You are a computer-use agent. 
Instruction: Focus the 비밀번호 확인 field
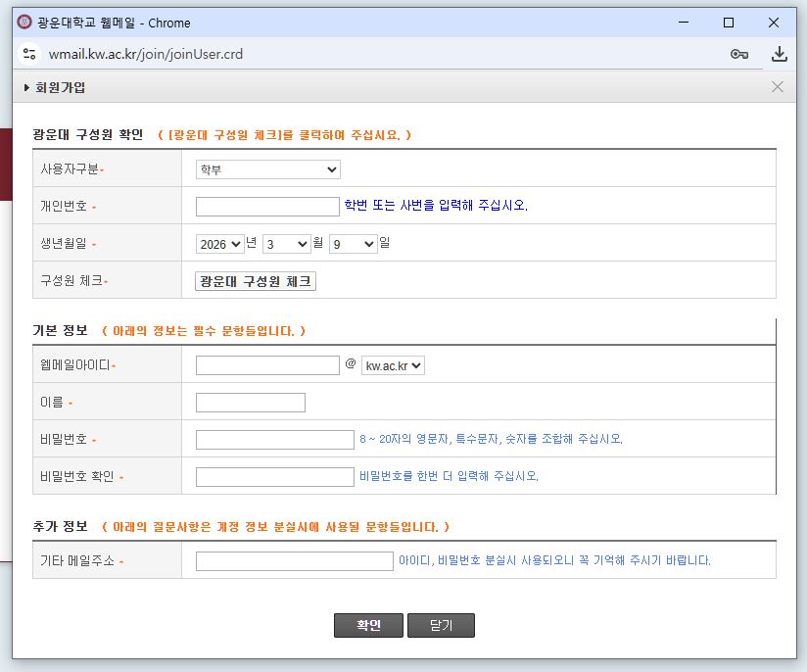pos(274,477)
